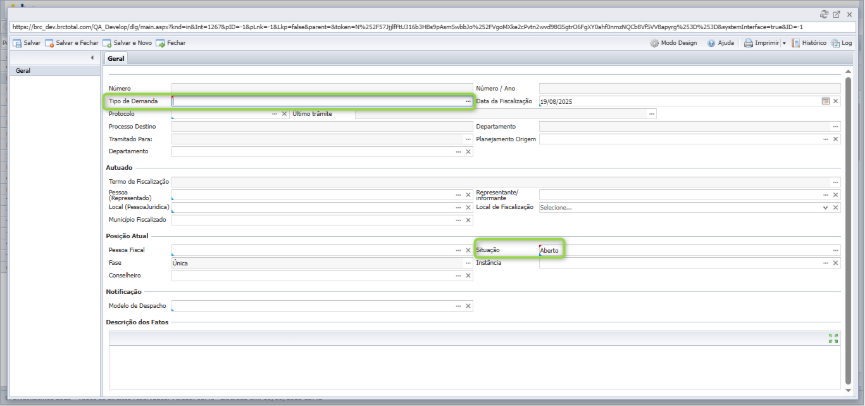Open Representante/Informante lookup ellipsis

pyautogui.click(x=826, y=195)
